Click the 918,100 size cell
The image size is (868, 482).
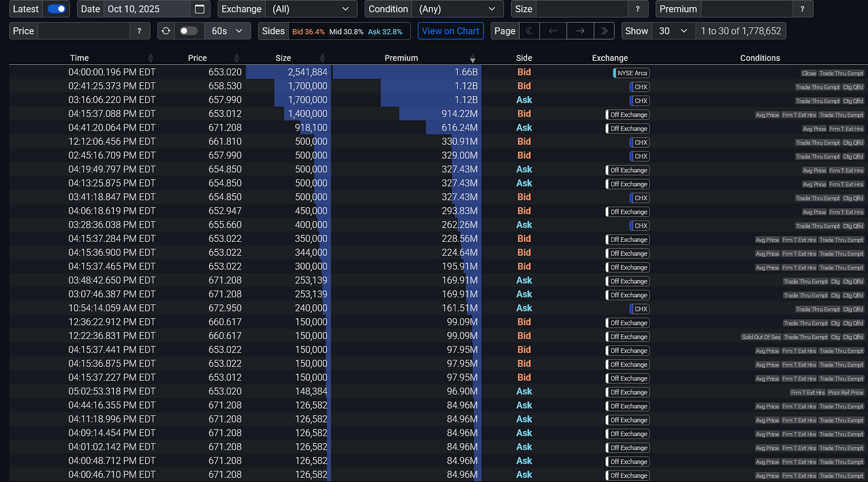(x=311, y=128)
